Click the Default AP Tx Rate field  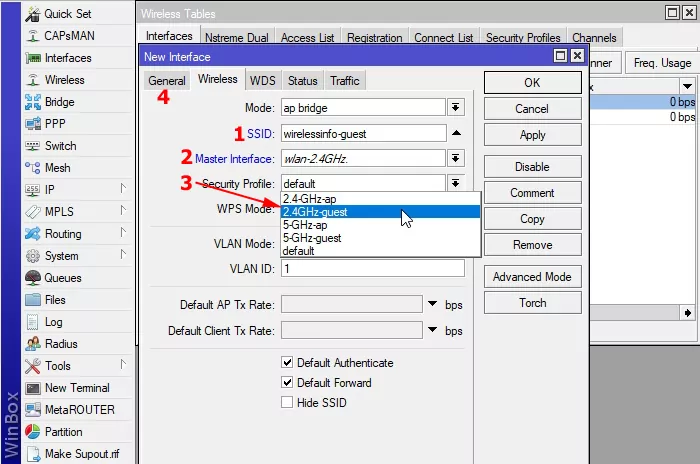352,304
